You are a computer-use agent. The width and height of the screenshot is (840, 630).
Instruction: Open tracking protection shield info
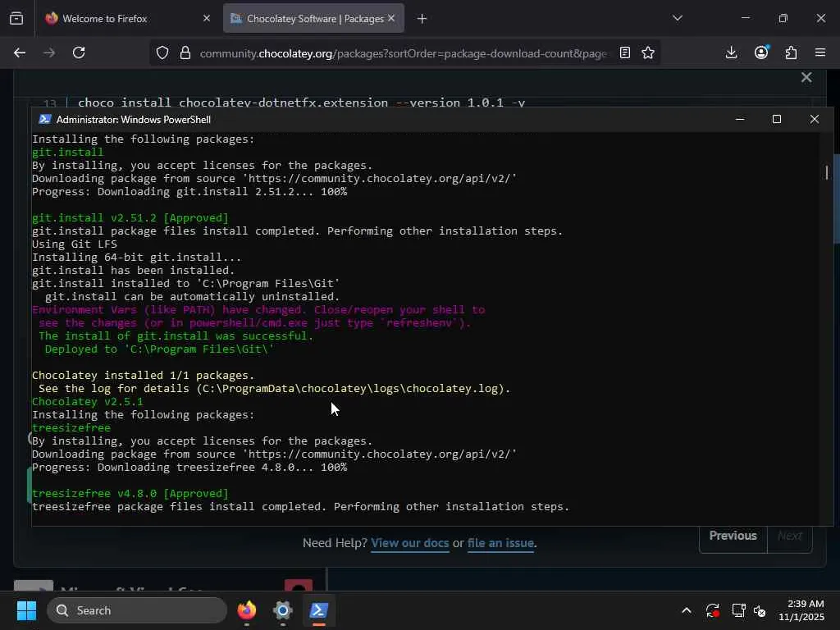(x=162, y=52)
